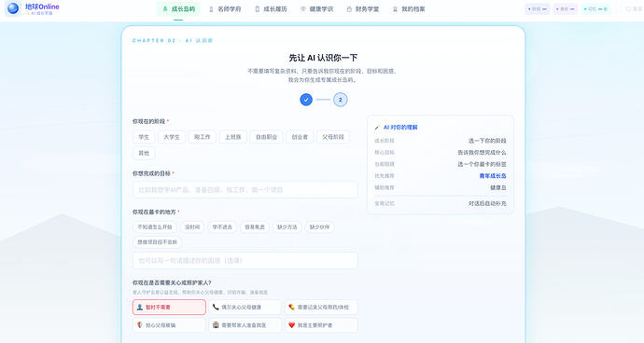Screen dimensions: 644x343
Task: Click the faded button at the header's far right
Action: [634, 9]
